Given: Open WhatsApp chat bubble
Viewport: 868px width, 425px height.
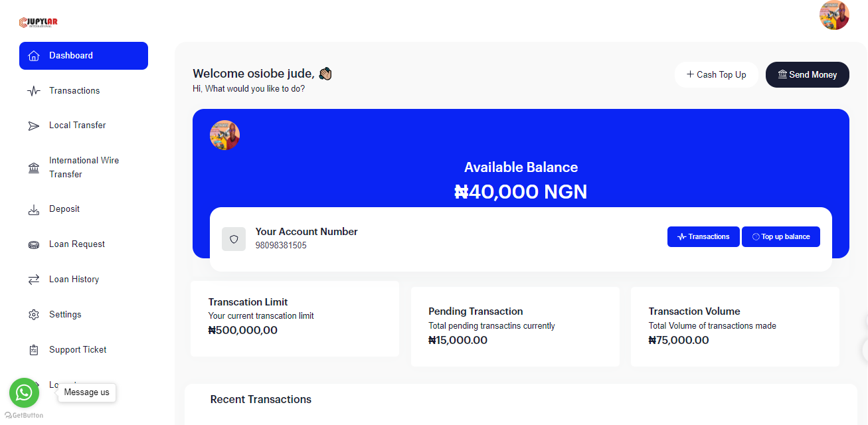Looking at the screenshot, I should pos(24,392).
